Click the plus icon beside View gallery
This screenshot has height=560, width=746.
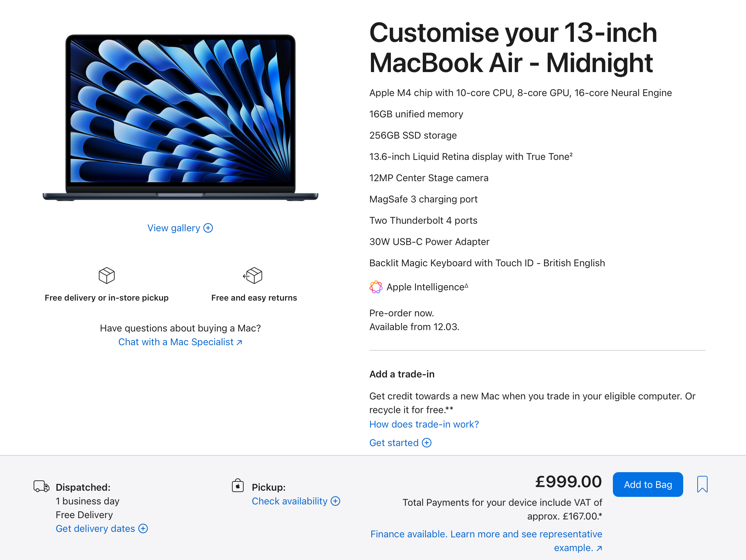(208, 228)
